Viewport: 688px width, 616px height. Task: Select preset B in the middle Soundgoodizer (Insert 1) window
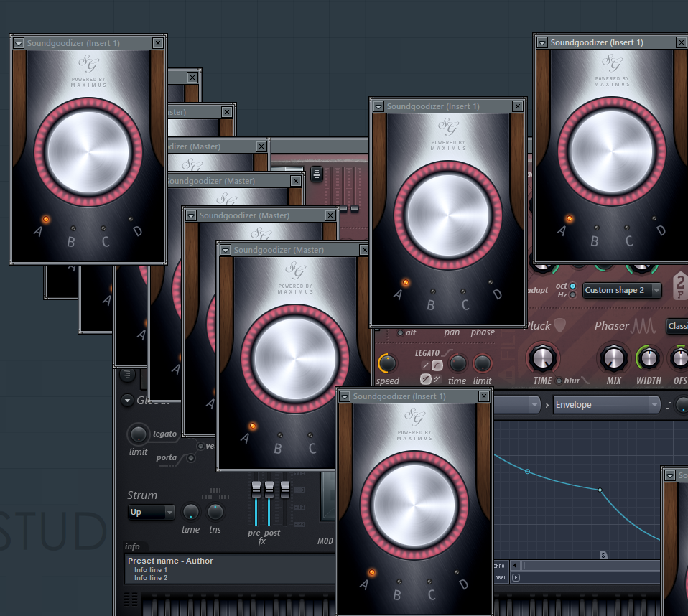pyautogui.click(x=433, y=291)
